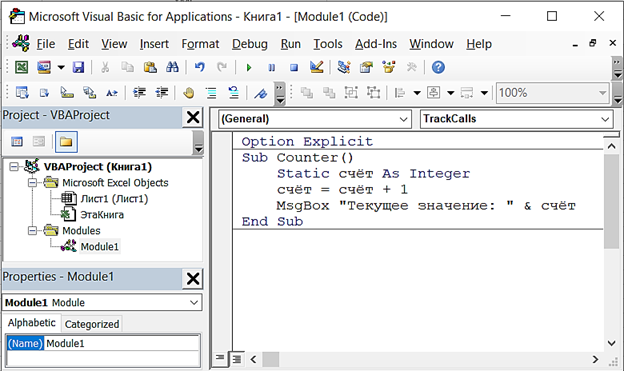Open the Make Same Size dropdown arrow
This screenshot has width=624, height=371.
point(484,93)
